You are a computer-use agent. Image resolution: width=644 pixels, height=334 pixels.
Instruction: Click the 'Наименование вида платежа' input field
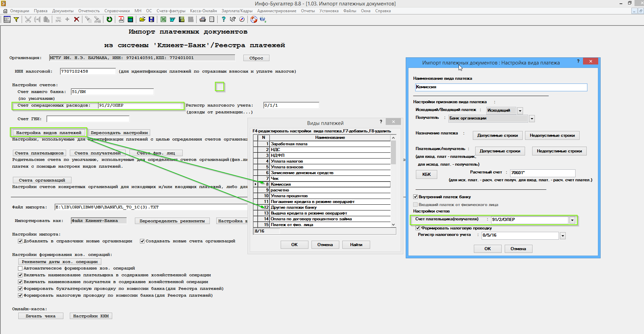501,87
